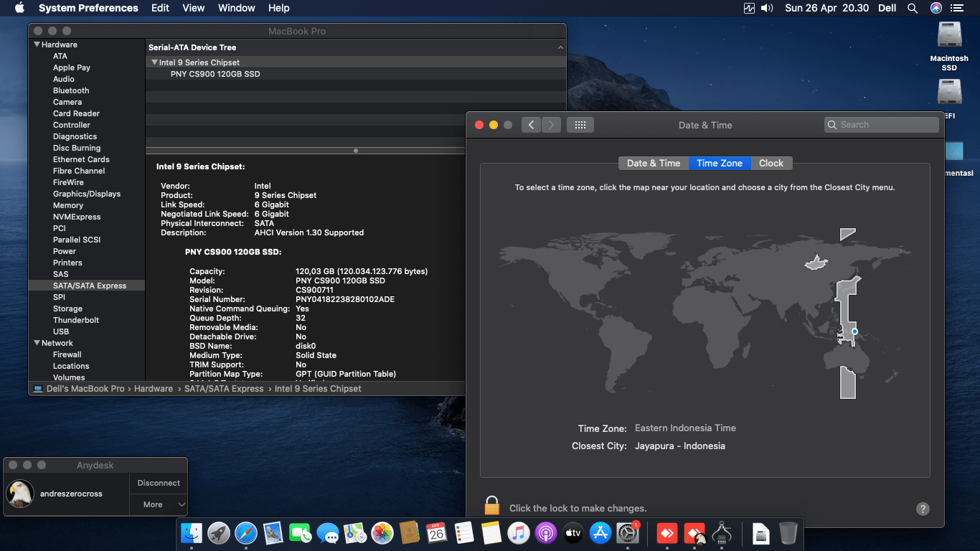Show all preferences grid button

[580, 125]
